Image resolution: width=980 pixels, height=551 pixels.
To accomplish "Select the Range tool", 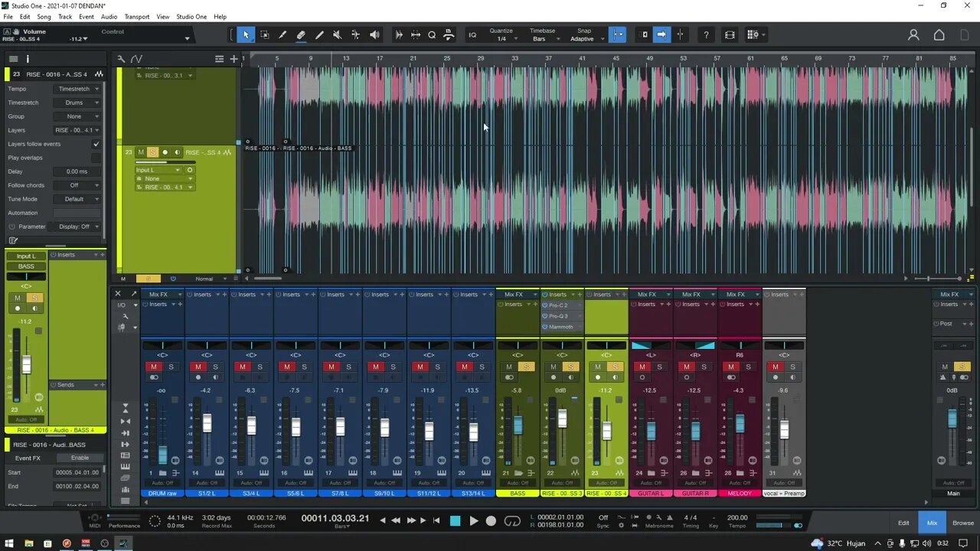I will (x=265, y=34).
